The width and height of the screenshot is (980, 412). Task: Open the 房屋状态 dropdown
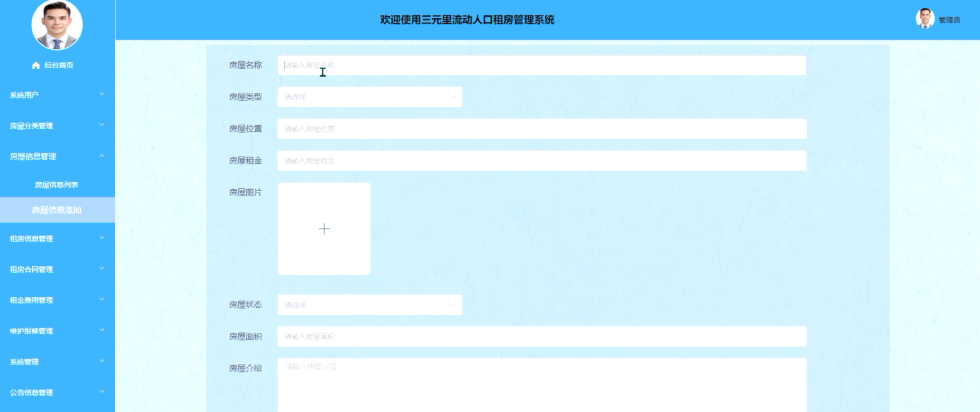pos(369,305)
